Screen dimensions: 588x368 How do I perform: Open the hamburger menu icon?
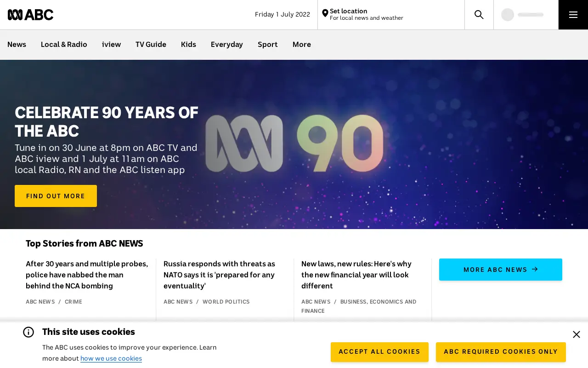coord(573,15)
